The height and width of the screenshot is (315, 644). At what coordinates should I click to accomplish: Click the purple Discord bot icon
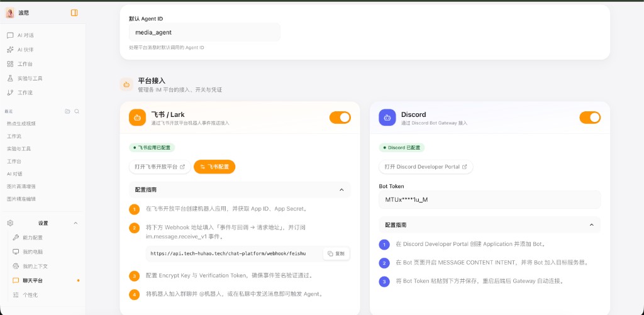pyautogui.click(x=387, y=118)
